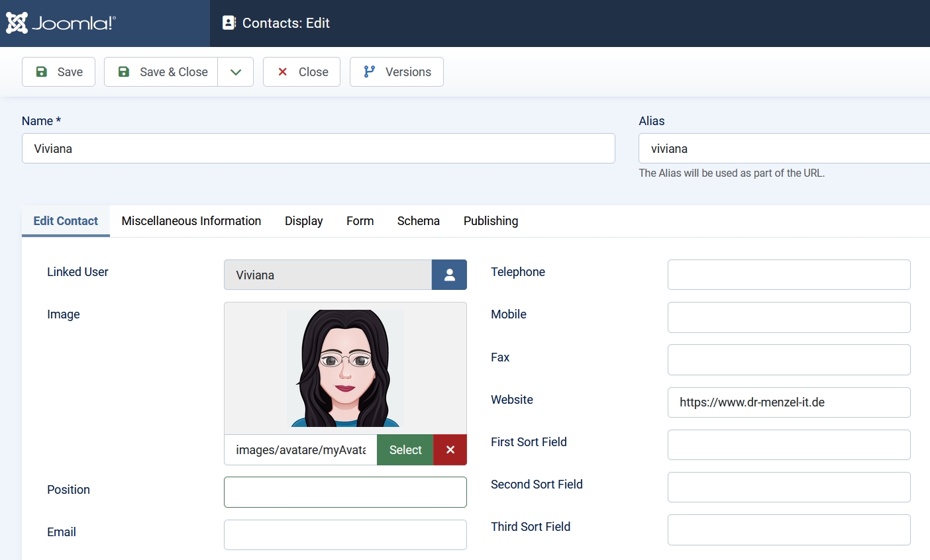The width and height of the screenshot is (930, 560).
Task: Click the Contacts icon in the header bar
Action: [x=229, y=23]
